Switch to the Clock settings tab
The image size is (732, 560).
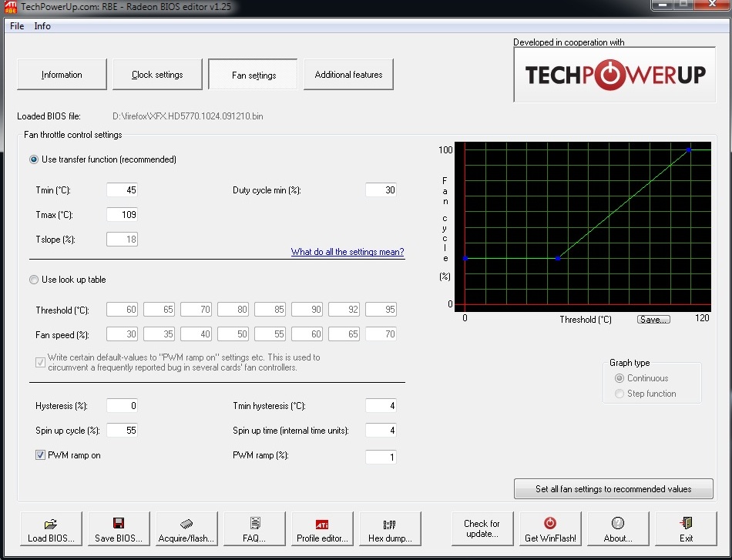[157, 74]
